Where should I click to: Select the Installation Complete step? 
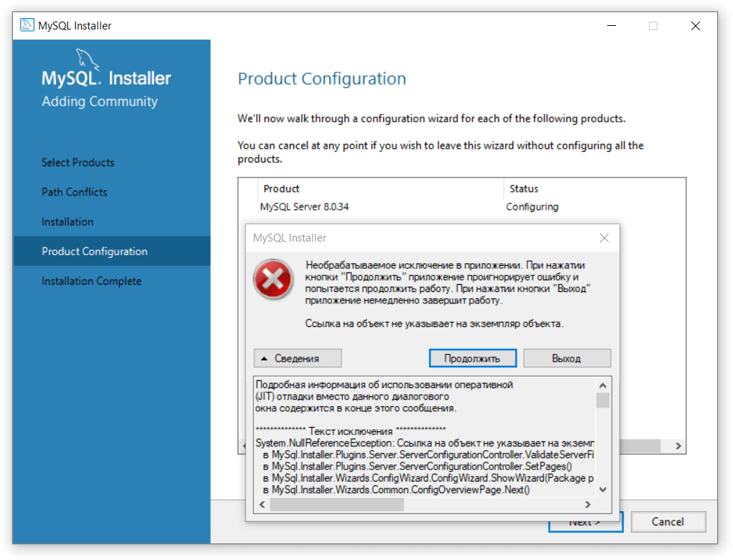click(x=91, y=281)
